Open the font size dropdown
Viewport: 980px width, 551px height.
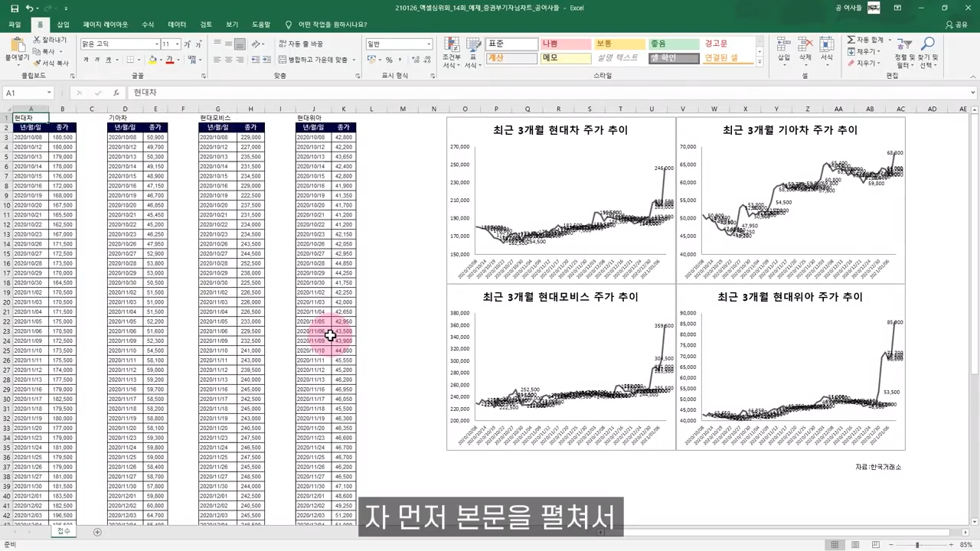176,44
